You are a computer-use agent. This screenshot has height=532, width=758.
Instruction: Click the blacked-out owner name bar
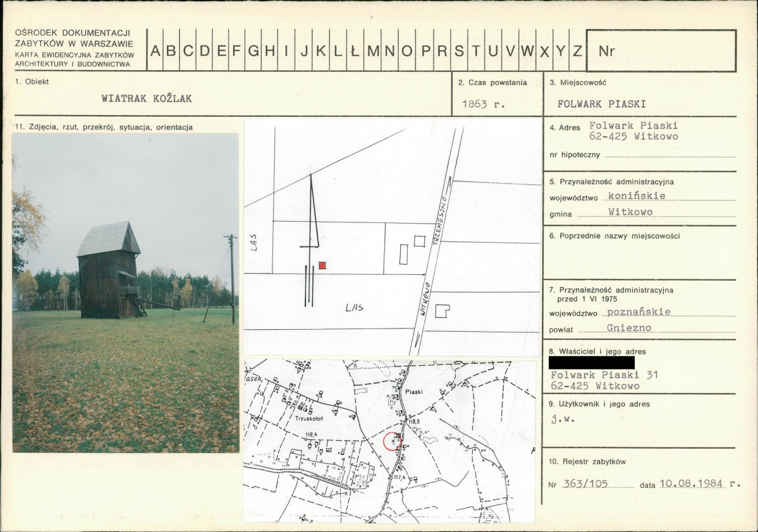pyautogui.click(x=592, y=363)
